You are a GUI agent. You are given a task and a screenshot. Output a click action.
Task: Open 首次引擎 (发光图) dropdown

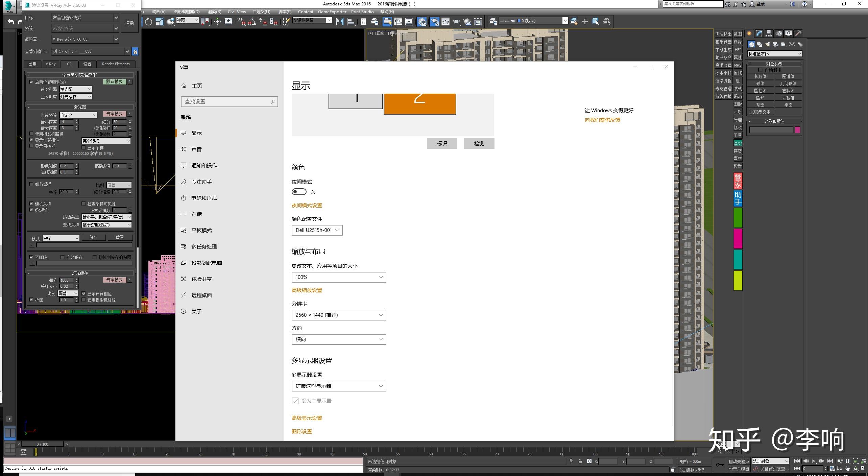76,89
